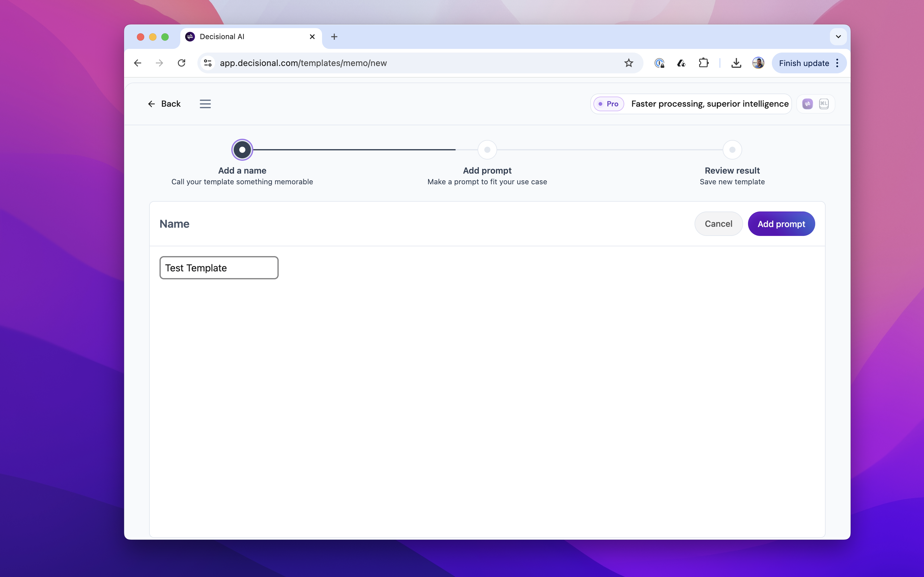The width and height of the screenshot is (924, 577).
Task: Expand the tab search dropdown arrow
Action: click(838, 37)
